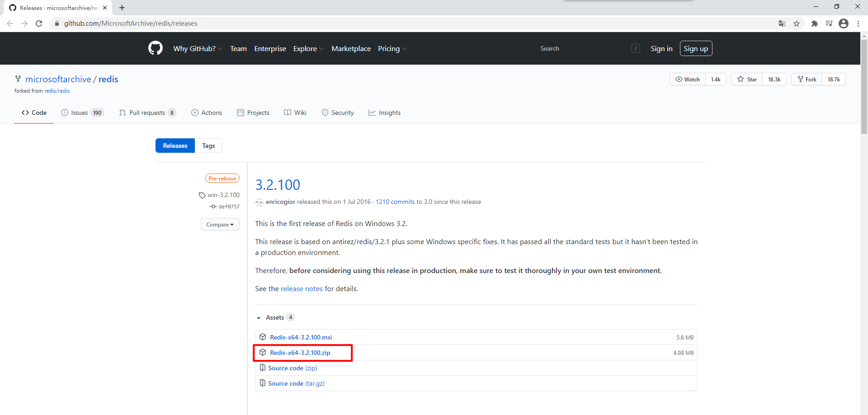Open the release notes link

click(302, 288)
